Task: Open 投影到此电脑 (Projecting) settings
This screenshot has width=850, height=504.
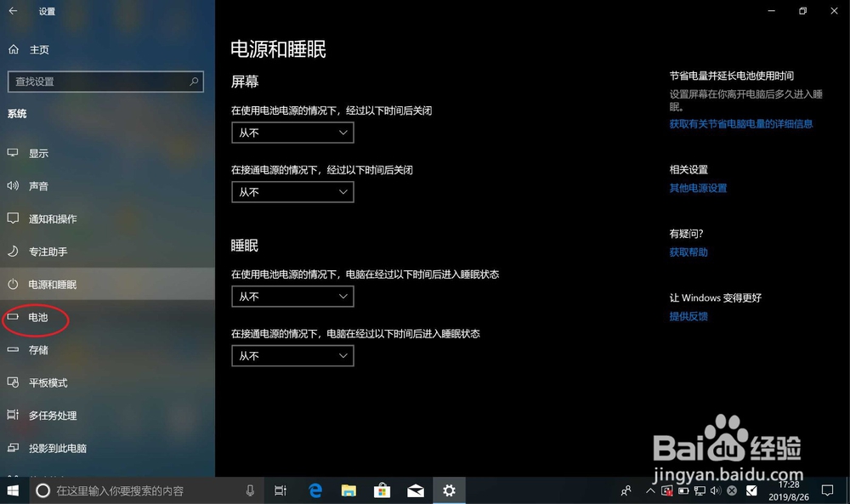Action: pyautogui.click(x=53, y=448)
